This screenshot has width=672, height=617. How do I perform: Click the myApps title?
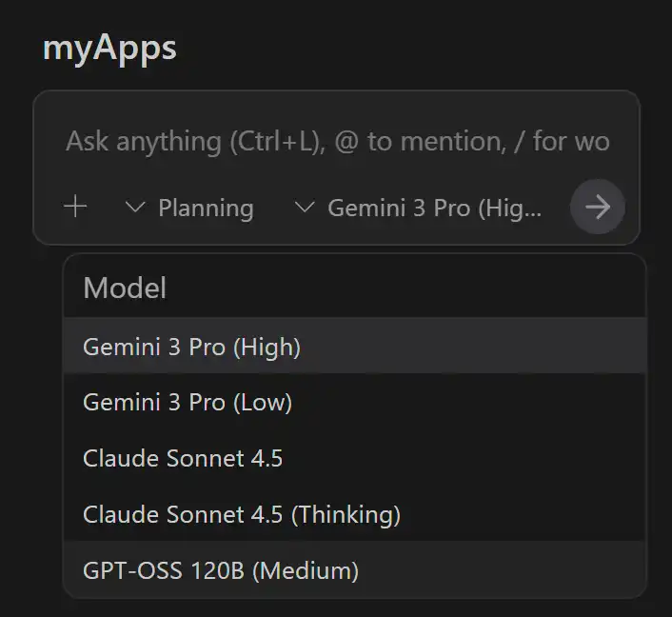click(x=109, y=49)
